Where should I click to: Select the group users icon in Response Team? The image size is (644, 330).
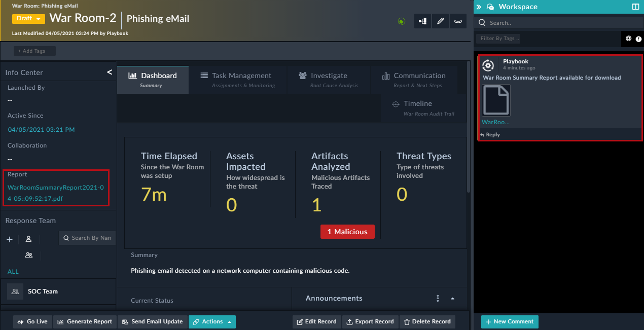(x=29, y=255)
